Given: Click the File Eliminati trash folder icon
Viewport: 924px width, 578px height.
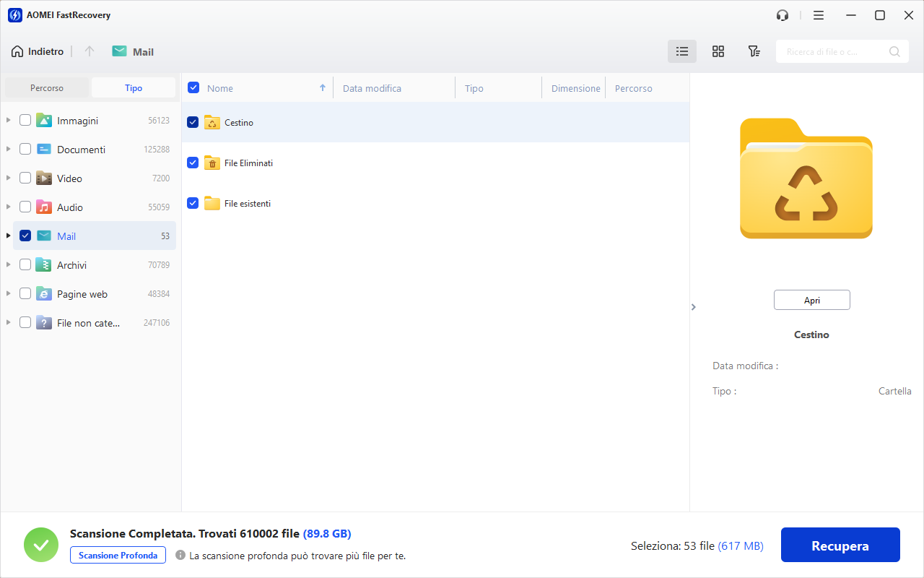Looking at the screenshot, I should [212, 163].
